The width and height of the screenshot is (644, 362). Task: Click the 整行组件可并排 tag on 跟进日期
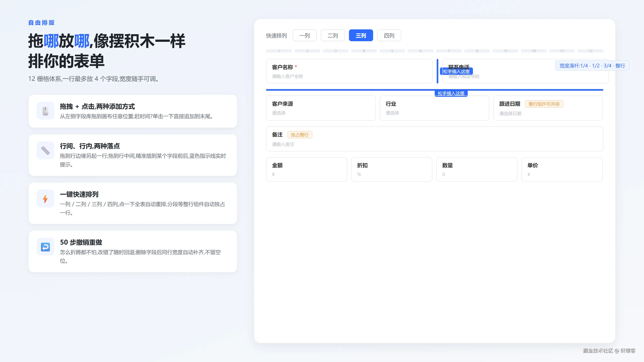[544, 104]
